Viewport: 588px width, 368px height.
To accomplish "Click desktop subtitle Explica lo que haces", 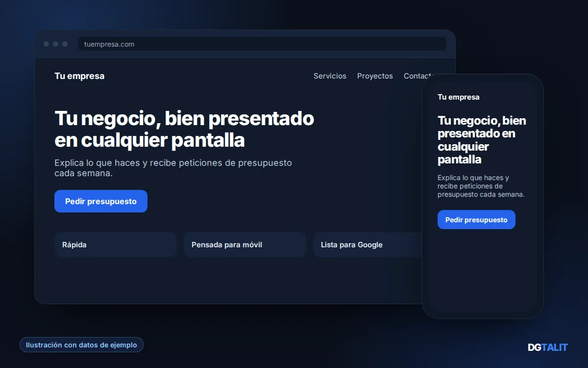I will pos(173,168).
